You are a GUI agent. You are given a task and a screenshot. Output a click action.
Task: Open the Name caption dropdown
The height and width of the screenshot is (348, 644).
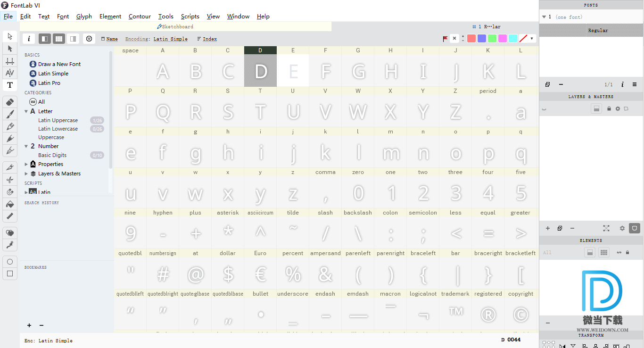pos(109,39)
